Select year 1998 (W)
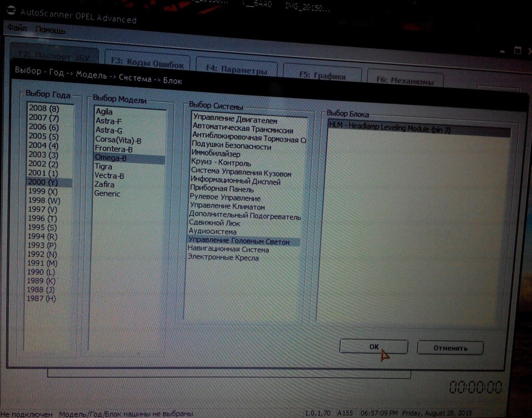The width and height of the screenshot is (532, 418). [44, 200]
